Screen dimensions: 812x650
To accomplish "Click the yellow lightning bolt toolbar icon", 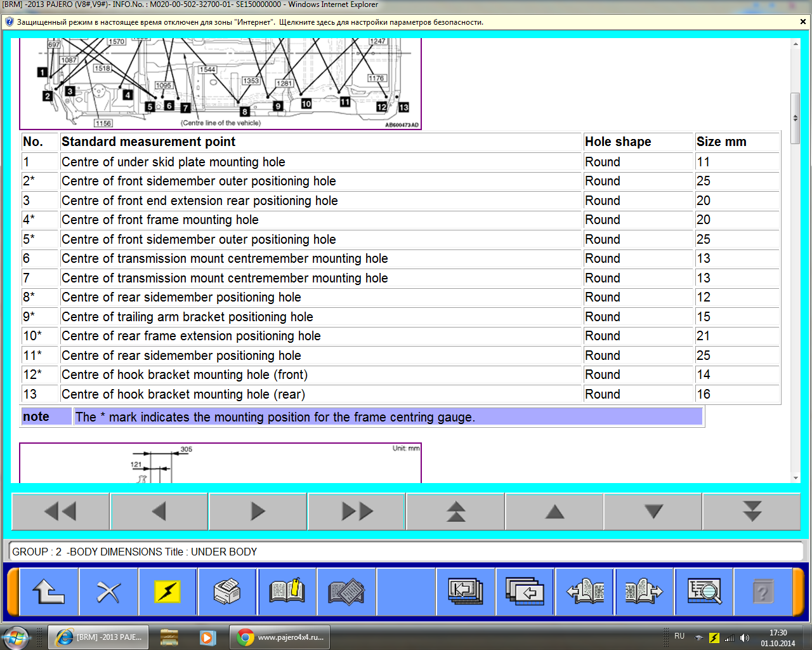I will point(168,592).
